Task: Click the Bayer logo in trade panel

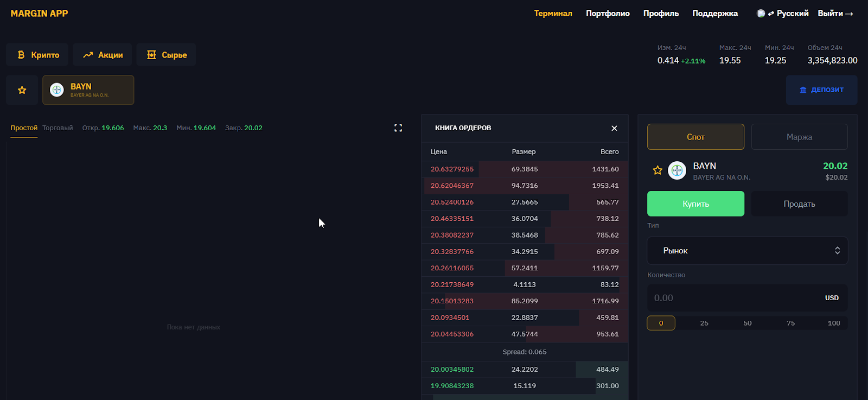Action: pyautogui.click(x=677, y=170)
